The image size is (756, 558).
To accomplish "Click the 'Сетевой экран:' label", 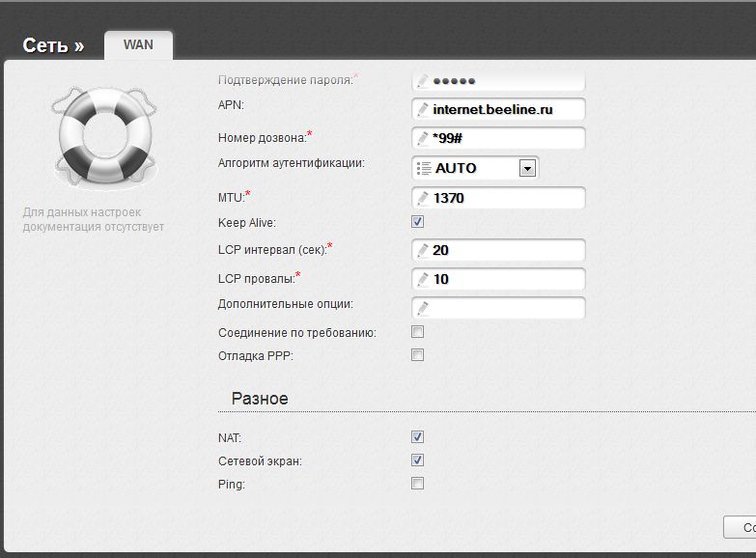I will coord(260,461).
